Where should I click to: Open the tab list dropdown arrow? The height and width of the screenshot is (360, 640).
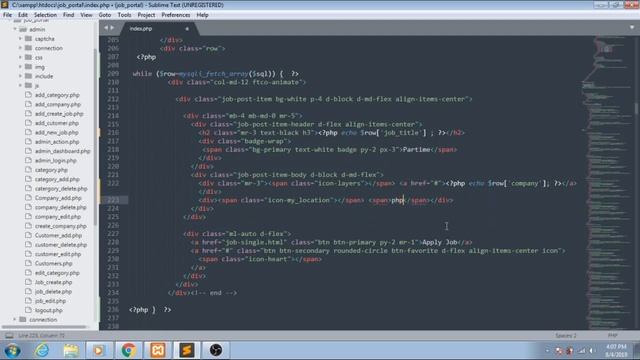point(632,27)
